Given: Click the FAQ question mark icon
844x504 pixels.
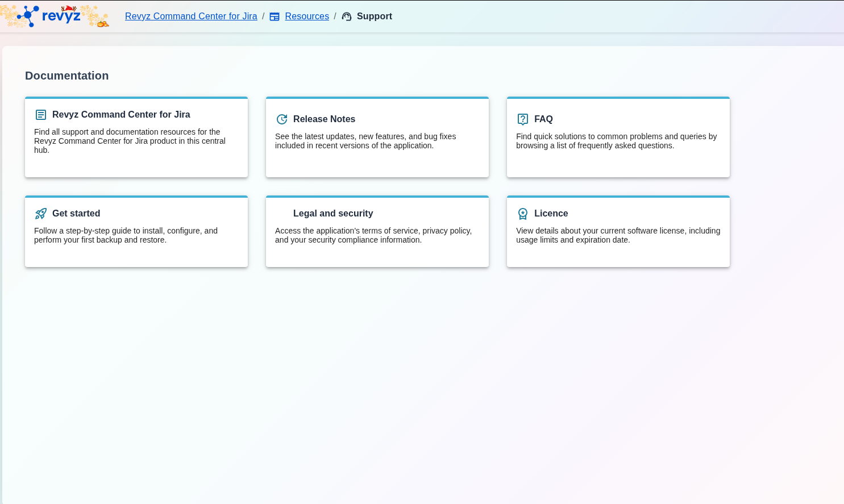Looking at the screenshot, I should (523, 119).
